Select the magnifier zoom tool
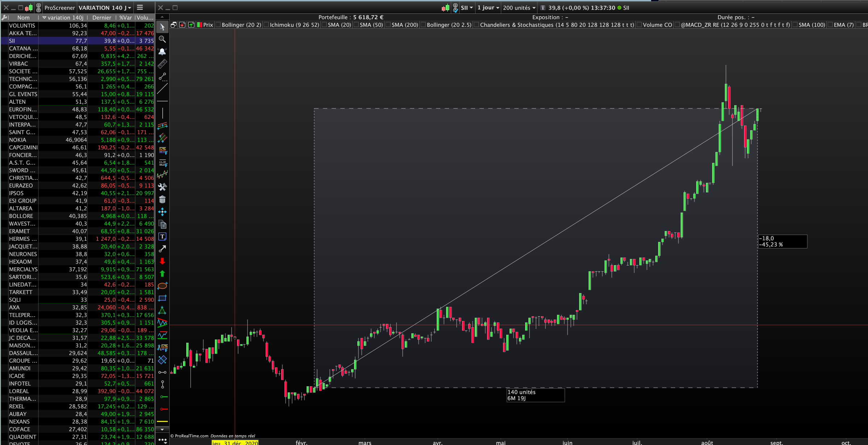Image resolution: width=868 pixels, height=445 pixels. 162,39
